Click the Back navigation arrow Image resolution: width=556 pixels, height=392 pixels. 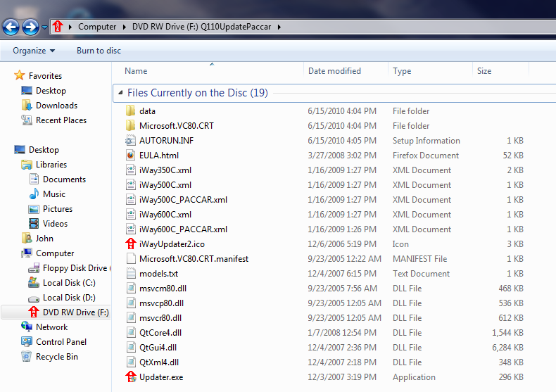[11, 27]
